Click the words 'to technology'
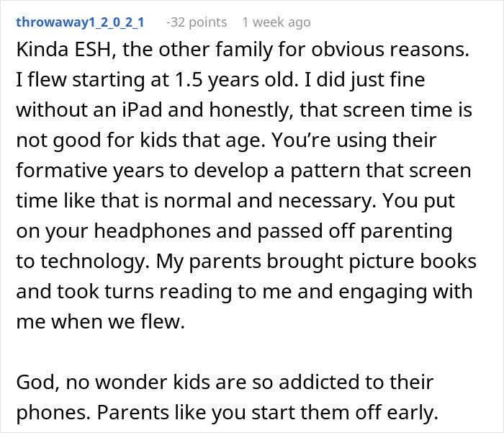The height and width of the screenshot is (433, 504). click(x=83, y=262)
